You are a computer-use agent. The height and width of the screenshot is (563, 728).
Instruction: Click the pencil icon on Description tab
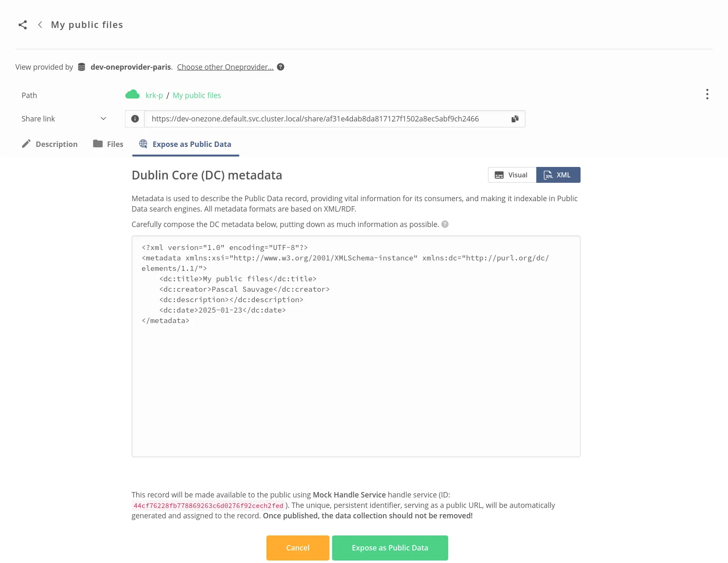pyautogui.click(x=26, y=144)
